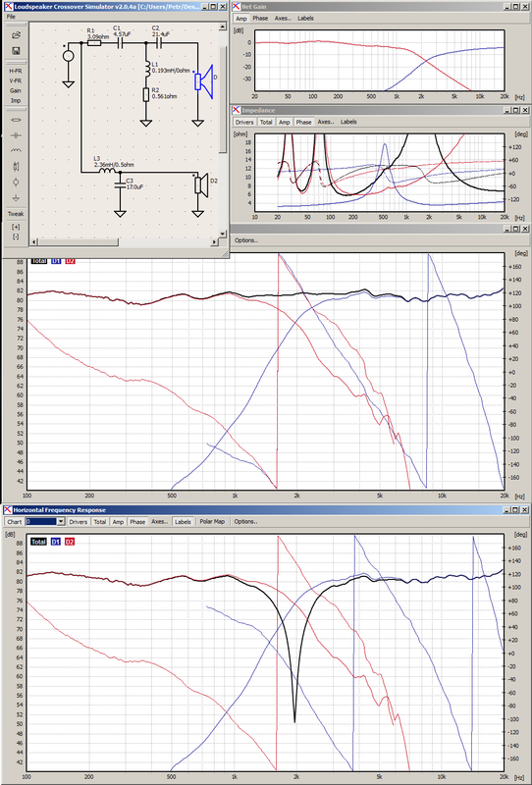The height and width of the screenshot is (785, 532).
Task: Zoom in schematic with [+] button
Action: tap(16, 227)
